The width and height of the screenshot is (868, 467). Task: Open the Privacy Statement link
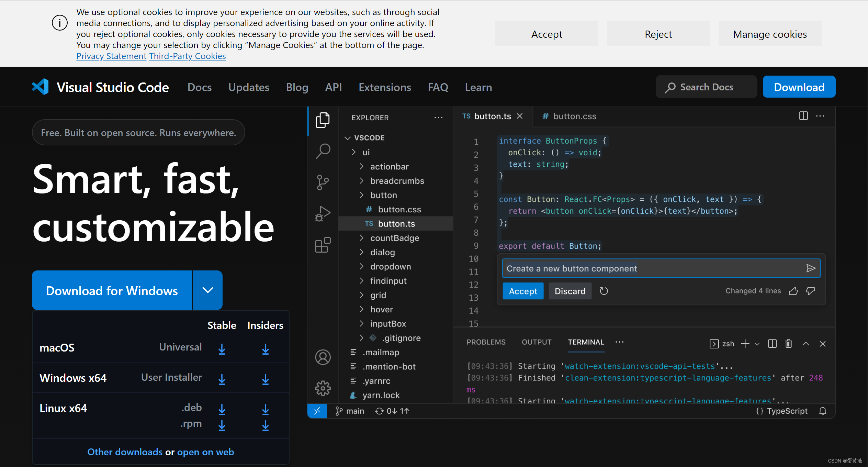[111, 56]
